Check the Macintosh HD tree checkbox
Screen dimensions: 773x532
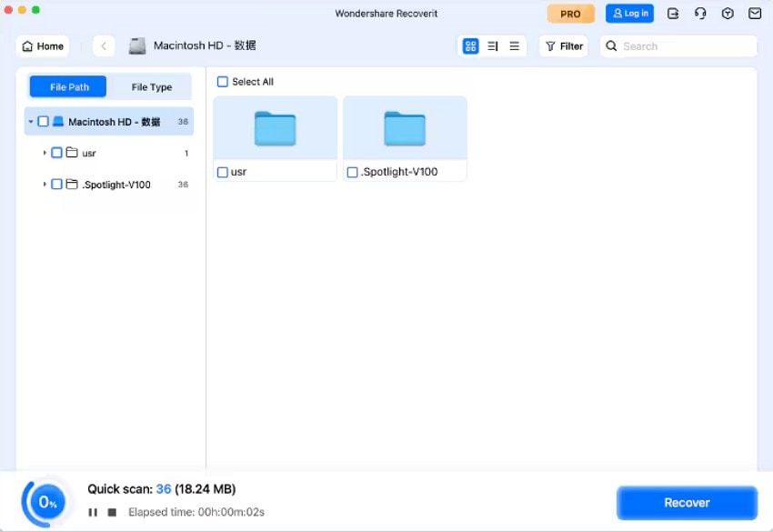click(44, 121)
